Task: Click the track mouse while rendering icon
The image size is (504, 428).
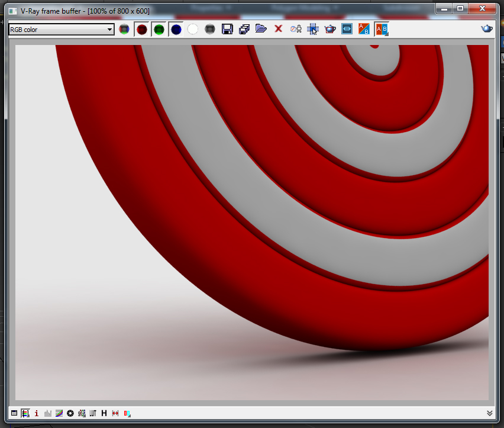Action: (313, 29)
